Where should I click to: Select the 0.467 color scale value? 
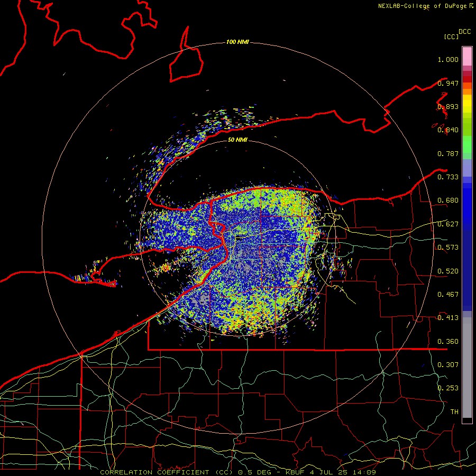(x=448, y=295)
